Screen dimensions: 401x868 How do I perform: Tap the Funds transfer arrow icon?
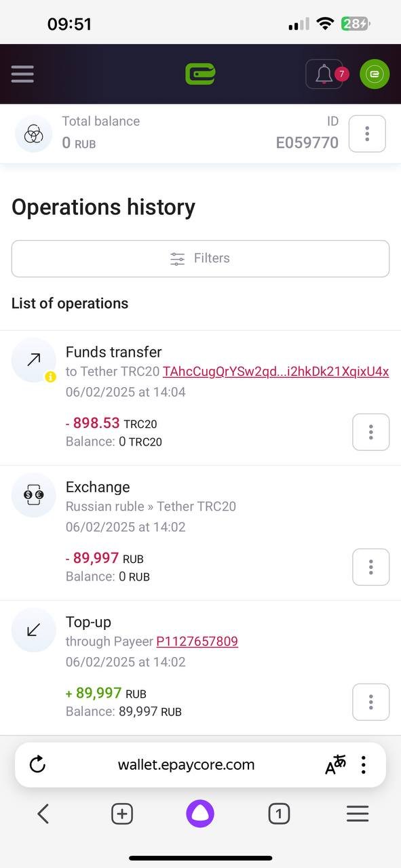click(34, 360)
